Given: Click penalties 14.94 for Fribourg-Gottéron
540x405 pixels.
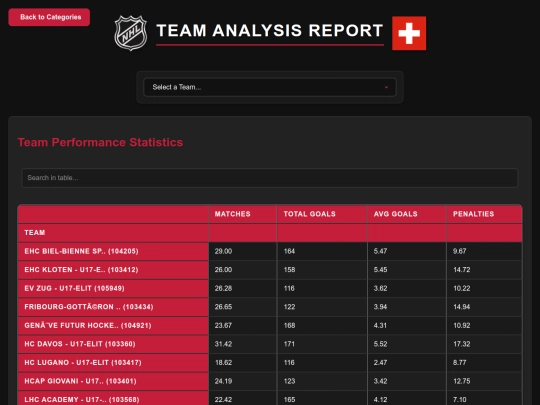Looking at the screenshot, I should (x=461, y=307).
